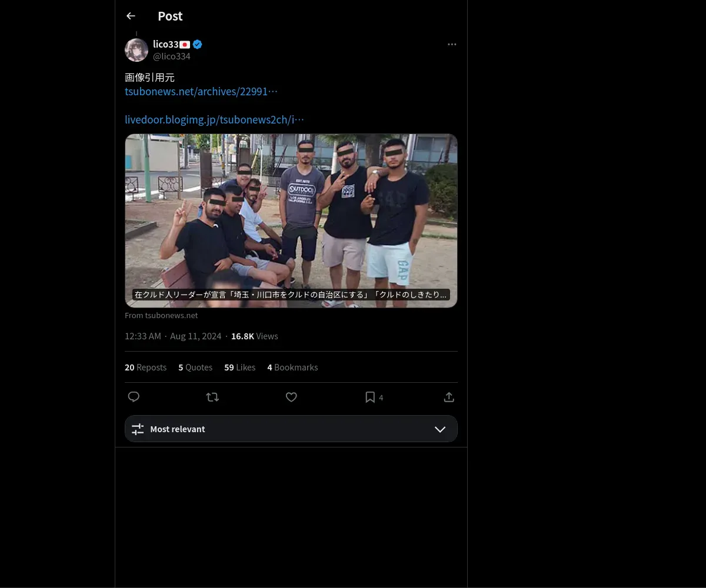The width and height of the screenshot is (706, 588).
Task: Open the linked article preview image
Action: (291, 220)
